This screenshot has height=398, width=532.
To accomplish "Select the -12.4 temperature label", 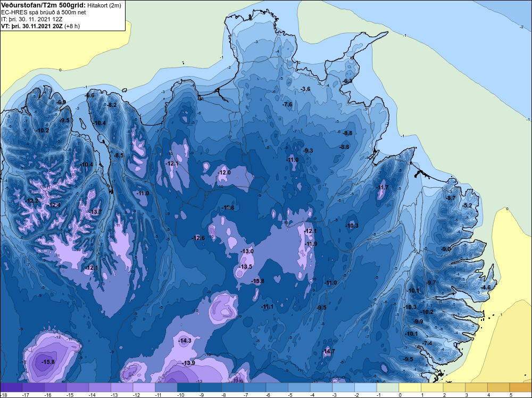I will 54,205.
